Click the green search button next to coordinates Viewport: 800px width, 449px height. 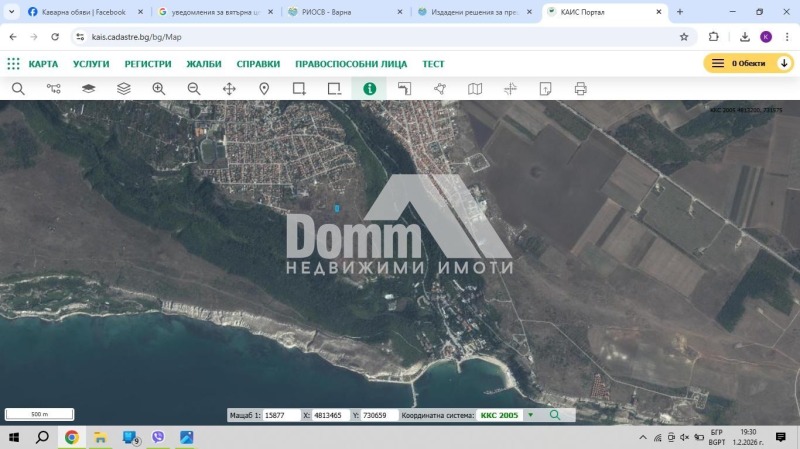click(x=555, y=415)
